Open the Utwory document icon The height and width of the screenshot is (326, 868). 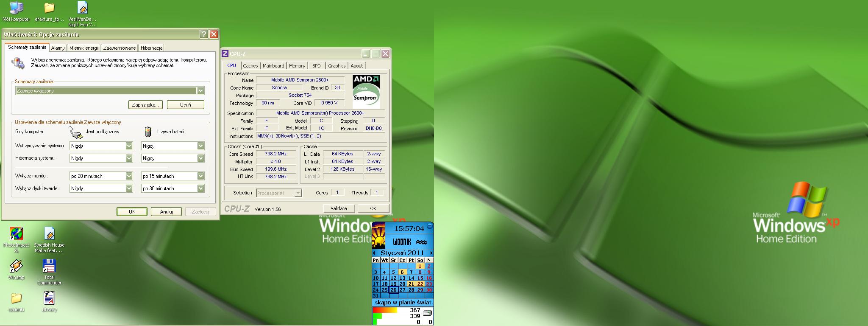tap(49, 302)
